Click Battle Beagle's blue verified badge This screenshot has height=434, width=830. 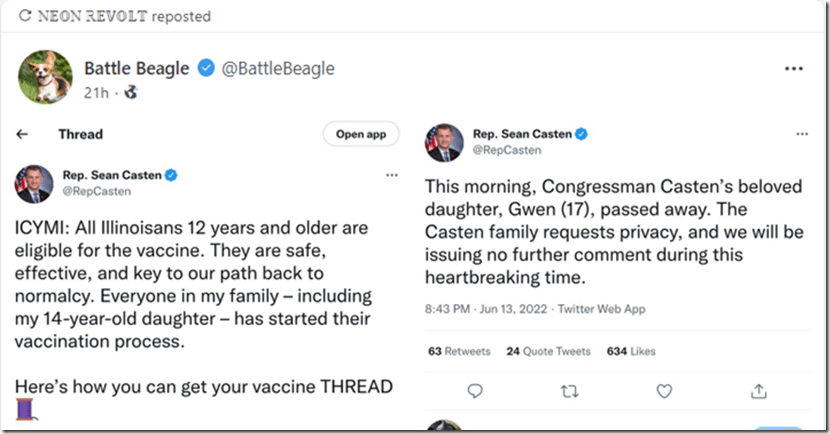click(x=206, y=69)
